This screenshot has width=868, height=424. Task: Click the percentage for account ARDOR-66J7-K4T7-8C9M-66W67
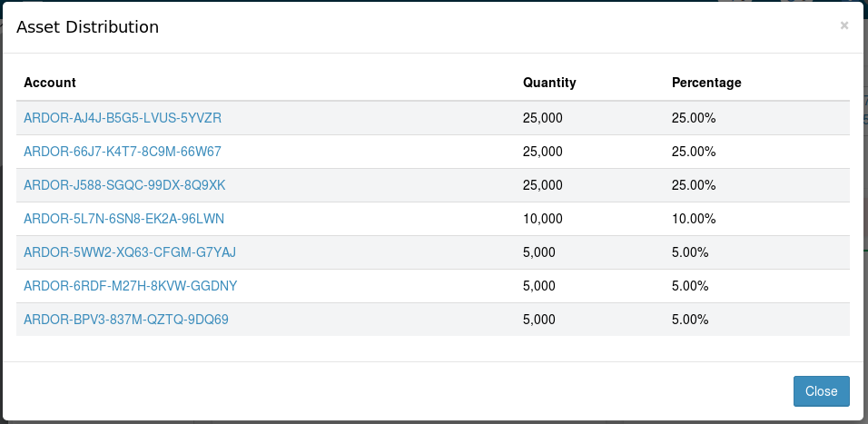(694, 152)
